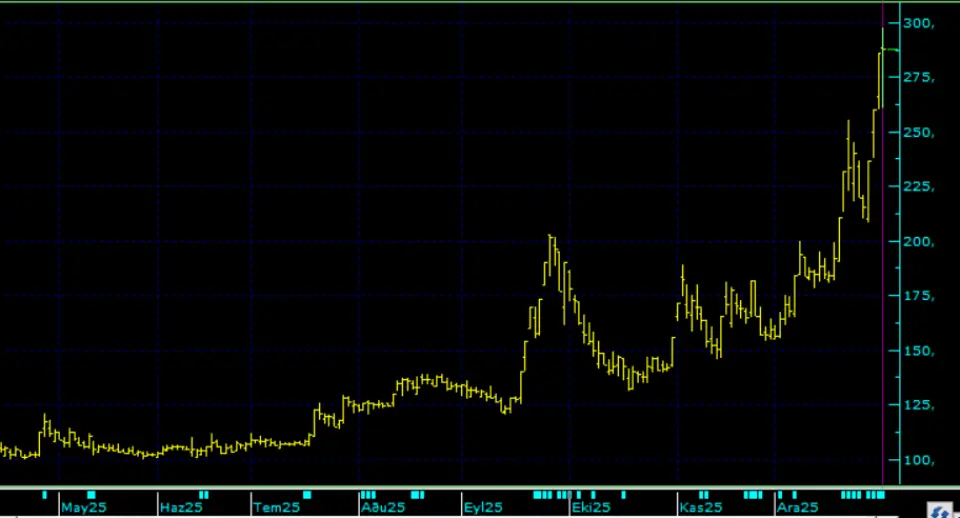The height and width of the screenshot is (518, 960).
Task: Select the 125 value on price scale
Action: point(918,406)
